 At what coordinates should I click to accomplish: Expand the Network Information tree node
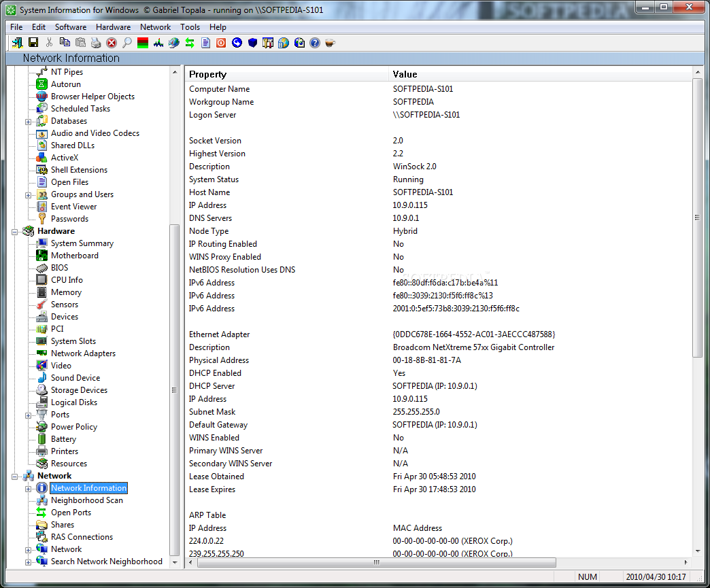(x=28, y=489)
